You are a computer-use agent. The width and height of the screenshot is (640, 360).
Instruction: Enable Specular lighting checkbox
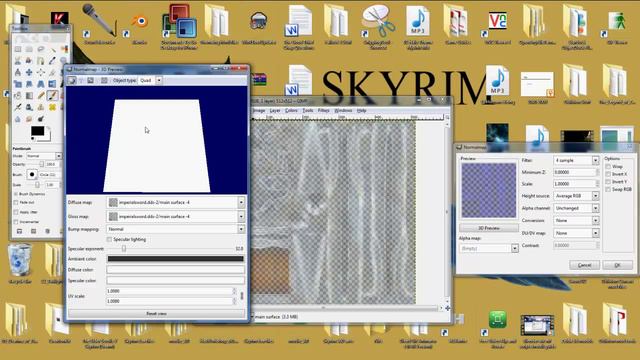point(109,240)
